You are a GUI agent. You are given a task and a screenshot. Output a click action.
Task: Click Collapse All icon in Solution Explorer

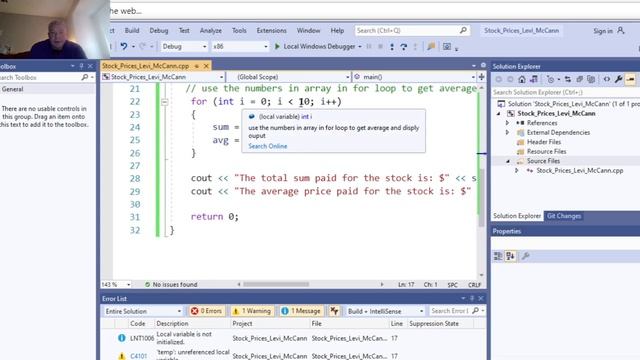(x=579, y=79)
